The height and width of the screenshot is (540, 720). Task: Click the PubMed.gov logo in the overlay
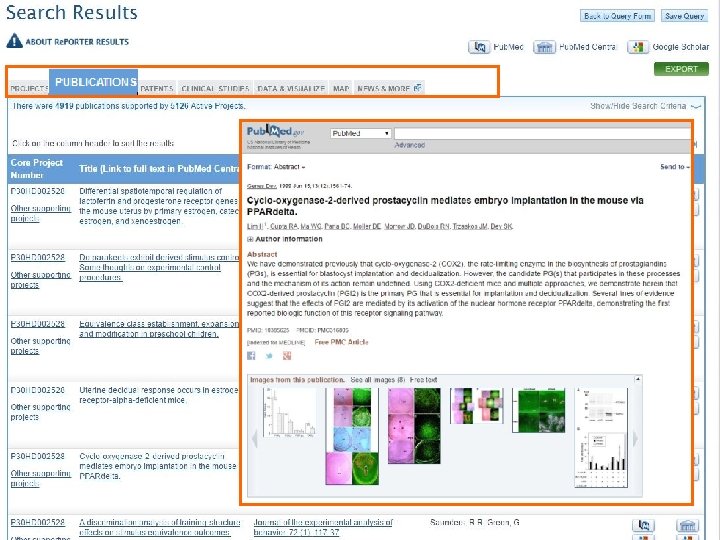pos(276,132)
